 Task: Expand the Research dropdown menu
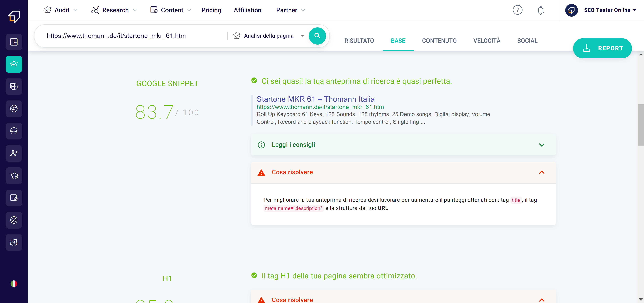click(134, 10)
